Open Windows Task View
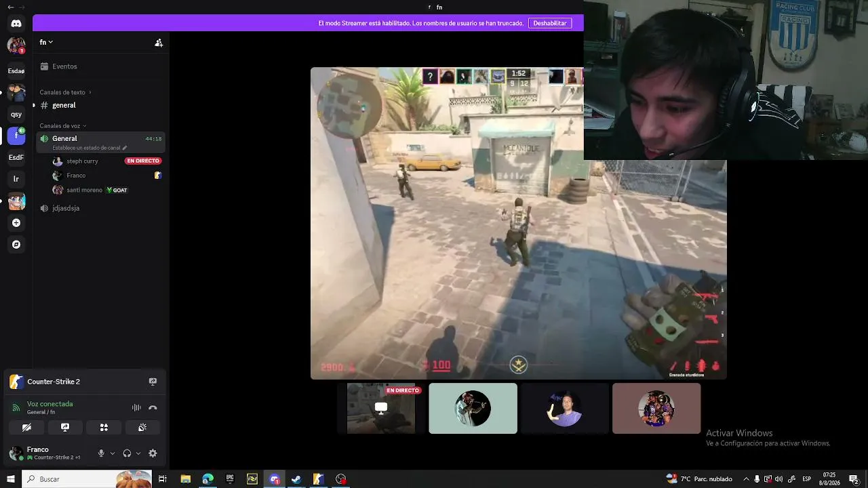Screen dimensions: 868x488 [x=163, y=479]
